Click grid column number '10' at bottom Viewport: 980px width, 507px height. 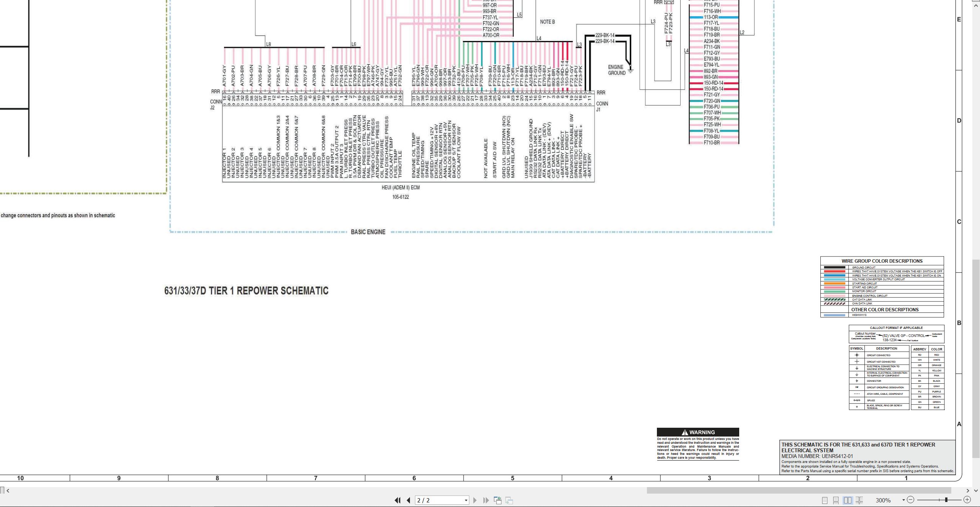[x=20, y=478]
